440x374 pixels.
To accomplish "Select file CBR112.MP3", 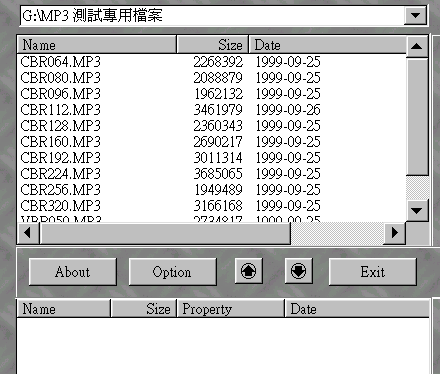I will coord(60,110).
